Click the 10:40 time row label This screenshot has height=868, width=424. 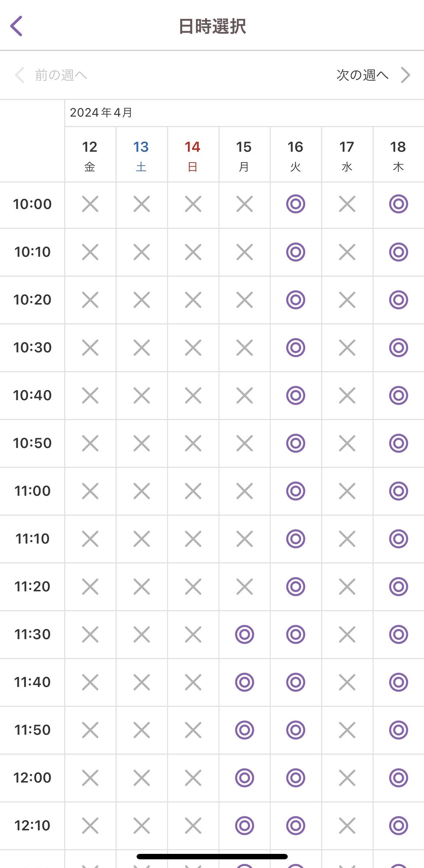click(x=32, y=395)
